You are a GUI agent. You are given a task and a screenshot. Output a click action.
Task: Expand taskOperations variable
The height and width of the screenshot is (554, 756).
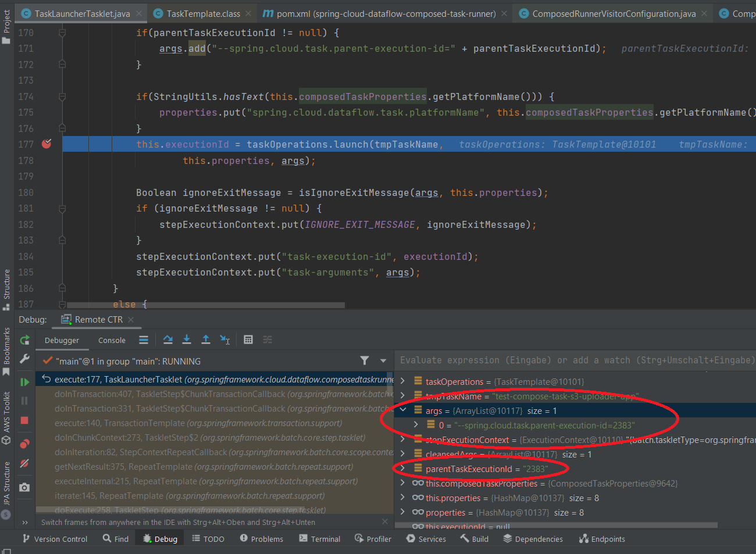click(x=402, y=381)
